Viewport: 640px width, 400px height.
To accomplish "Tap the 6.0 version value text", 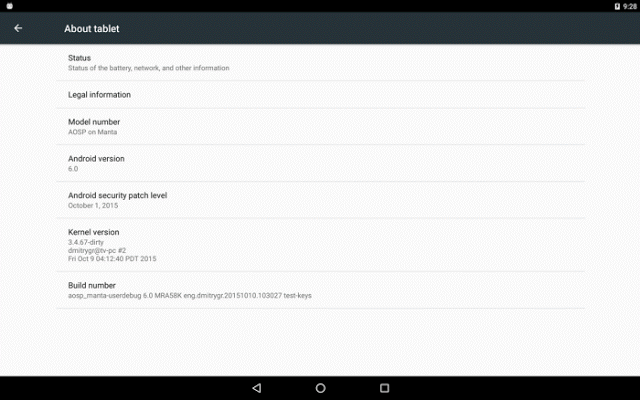I will 73,169.
